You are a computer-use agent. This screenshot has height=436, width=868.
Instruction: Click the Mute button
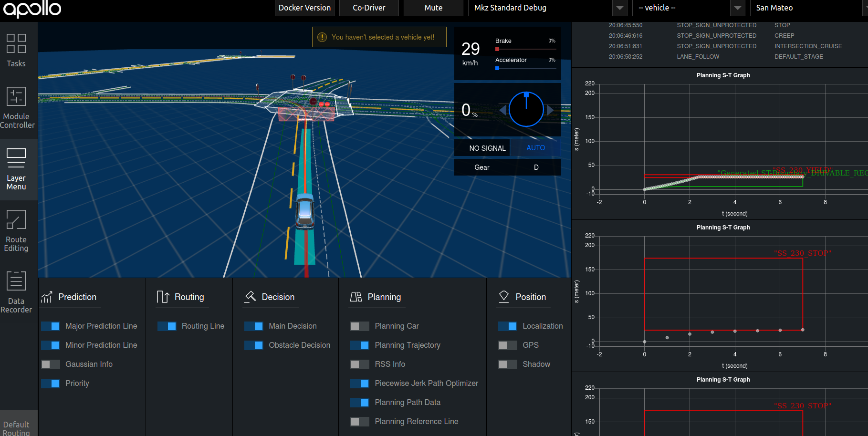433,8
